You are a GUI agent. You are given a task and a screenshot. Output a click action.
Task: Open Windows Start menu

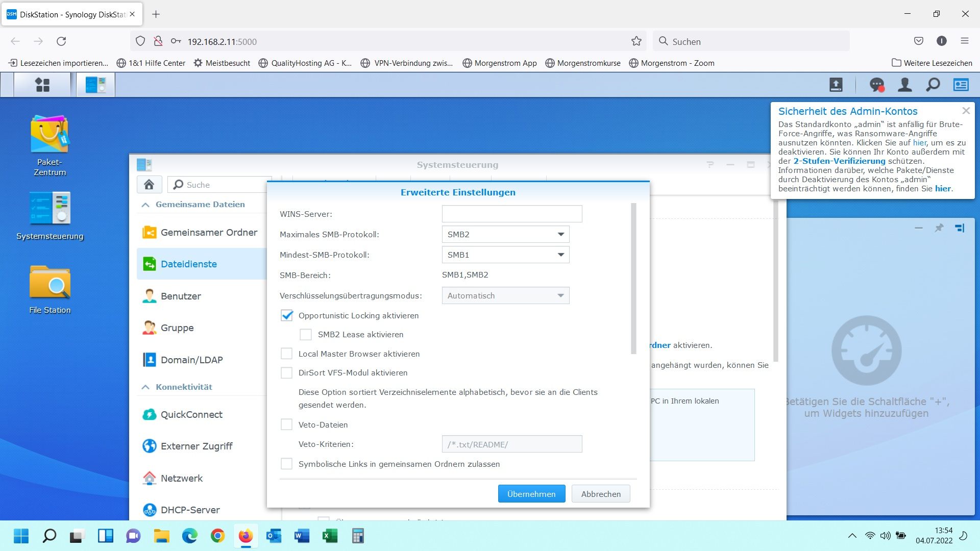21,536
